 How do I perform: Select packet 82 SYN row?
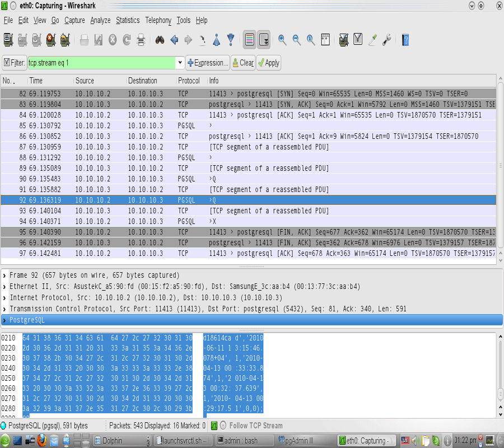click(x=248, y=94)
